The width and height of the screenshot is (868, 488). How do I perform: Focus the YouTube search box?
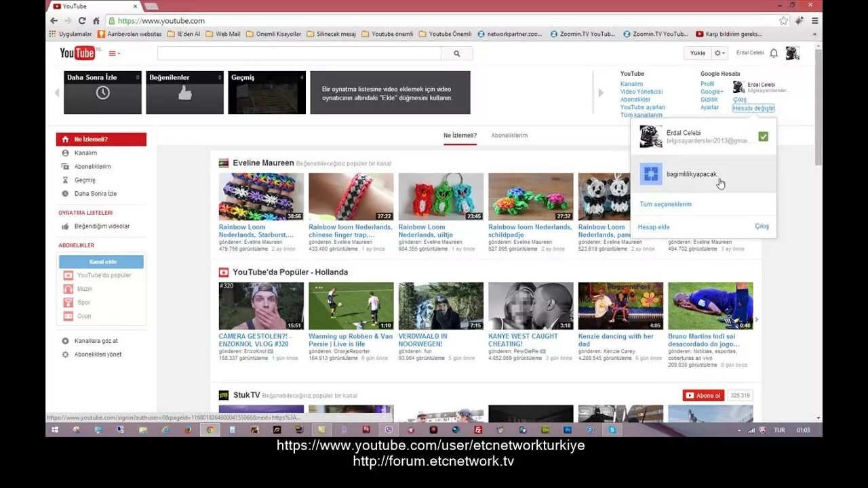pyautogui.click(x=299, y=54)
